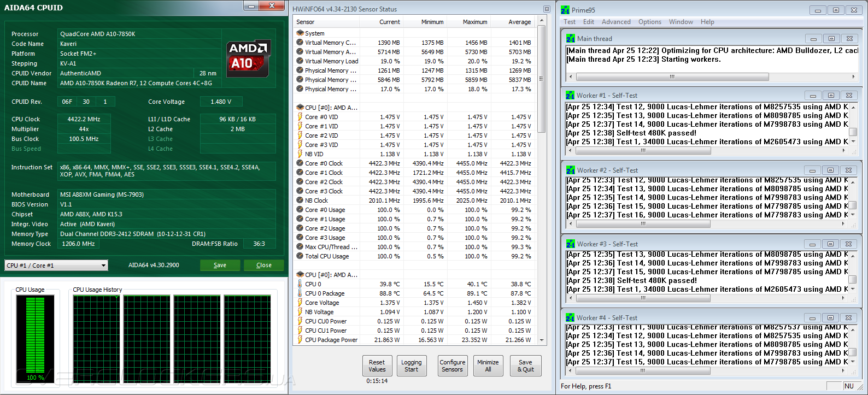Viewport: 868px width, 395px height.
Task: Click the System group icon in HWiNFO64
Action: [300, 33]
